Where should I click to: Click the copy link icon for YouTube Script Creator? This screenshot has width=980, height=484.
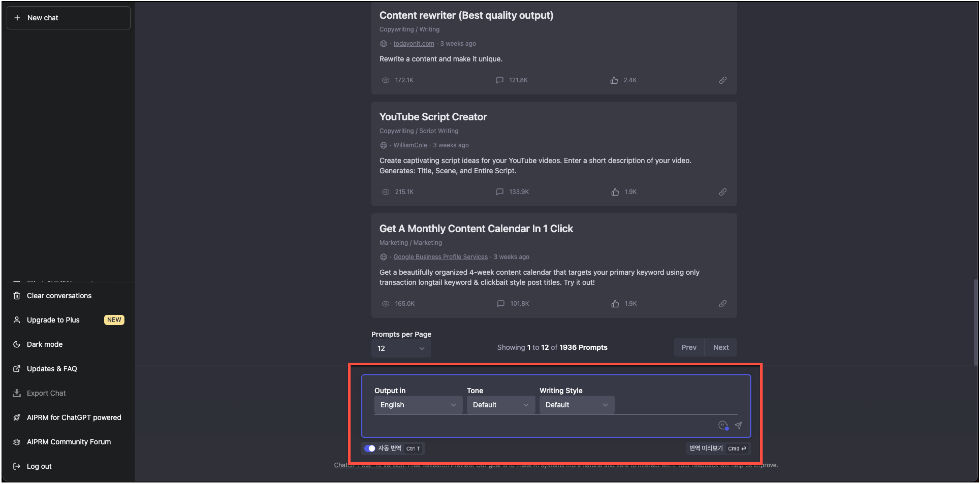pyautogui.click(x=723, y=192)
